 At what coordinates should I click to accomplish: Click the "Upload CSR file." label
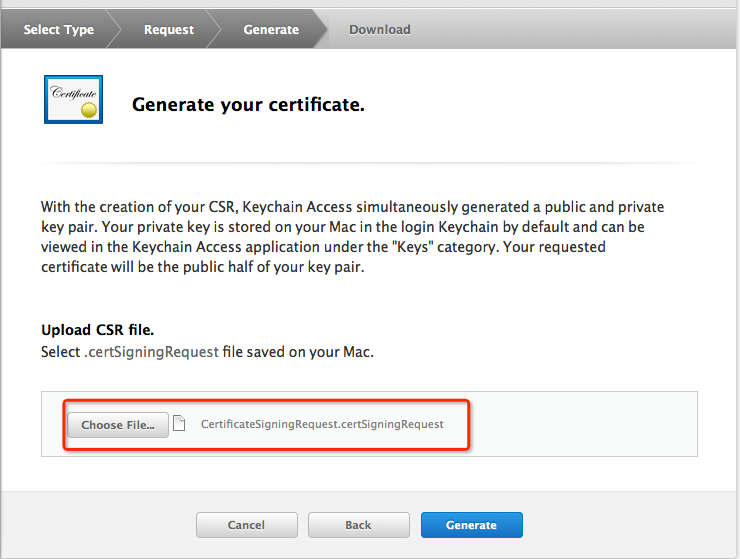coord(97,330)
